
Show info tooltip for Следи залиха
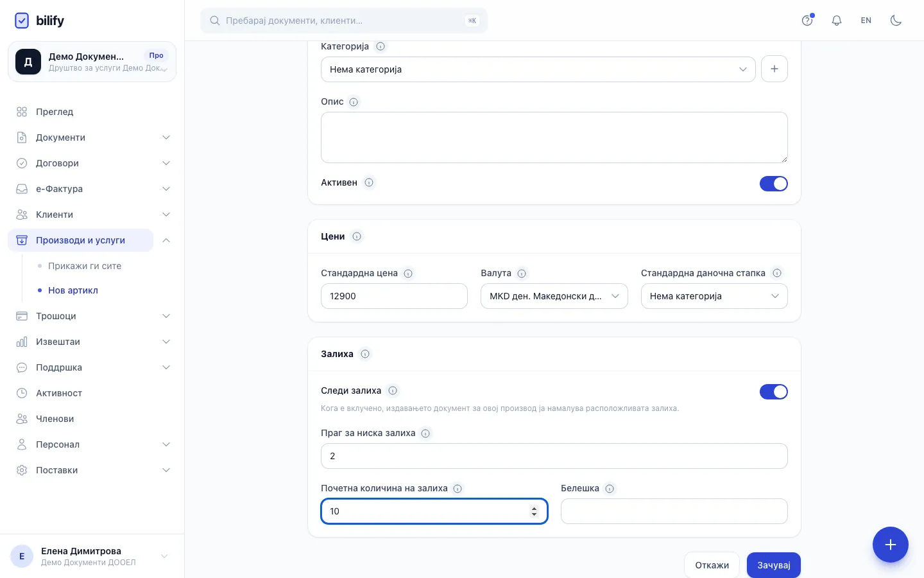tap(393, 390)
